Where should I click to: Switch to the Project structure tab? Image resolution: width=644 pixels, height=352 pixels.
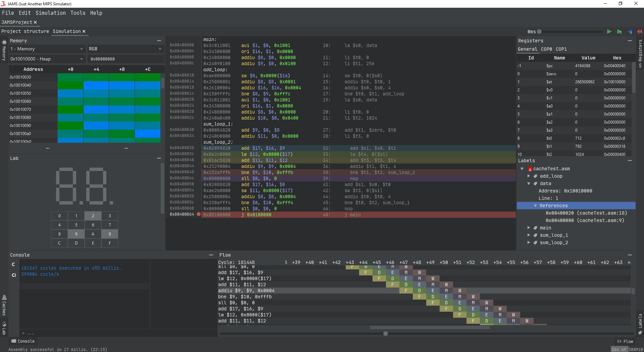pos(25,31)
